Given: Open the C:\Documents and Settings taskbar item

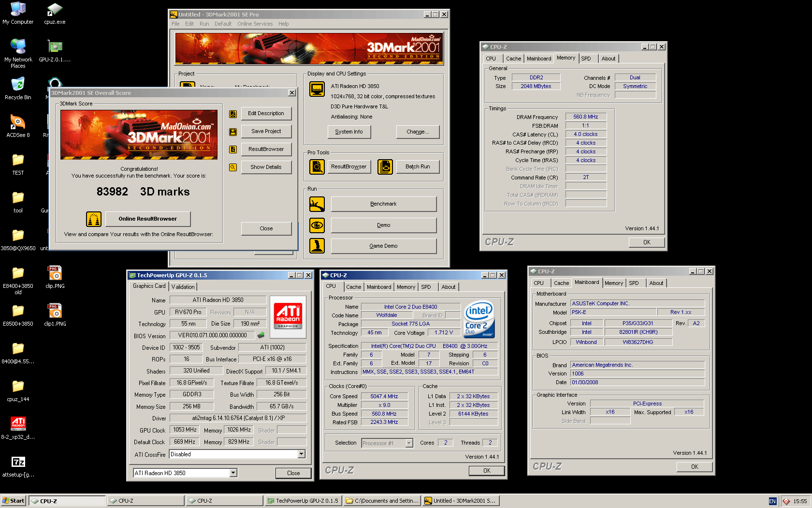Looking at the screenshot, I should pyautogui.click(x=382, y=501).
